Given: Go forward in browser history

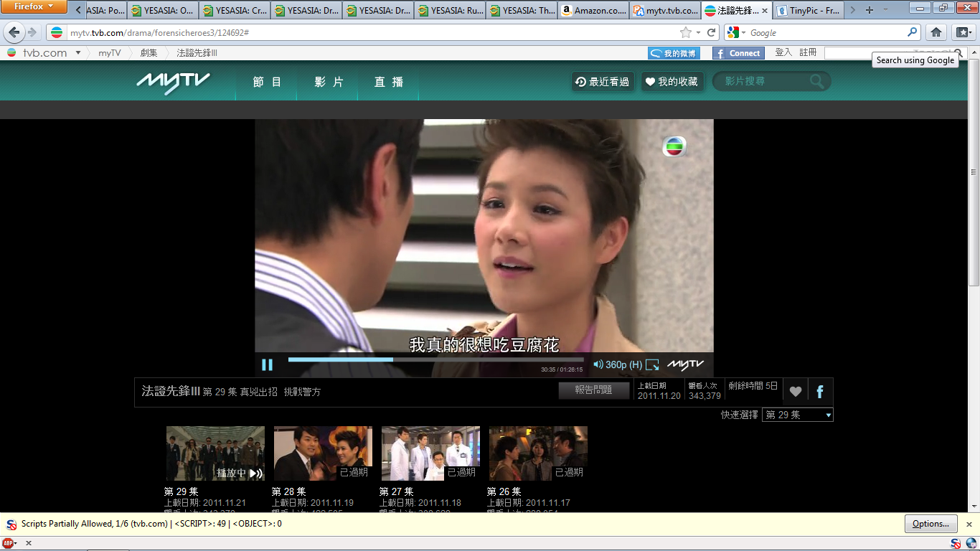Looking at the screenshot, I should point(32,32).
